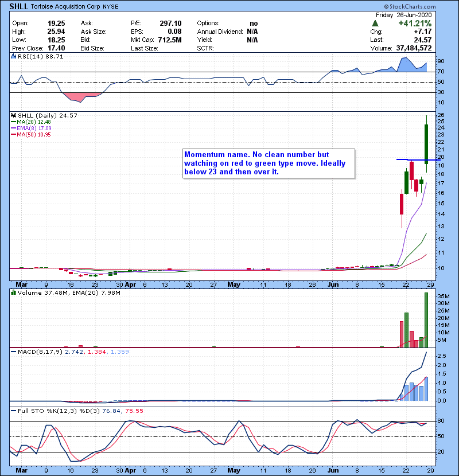Select the stochastic %K value 76.84
The height and width of the screenshot is (476, 459).
[111, 411]
